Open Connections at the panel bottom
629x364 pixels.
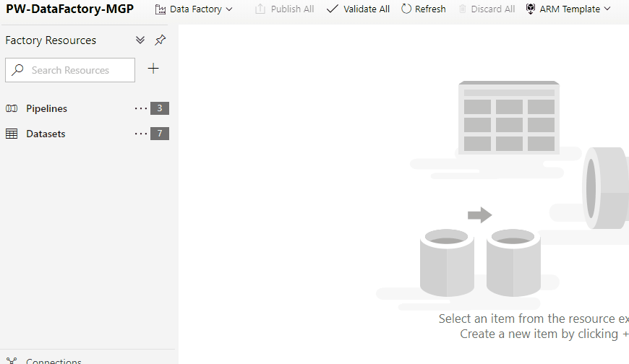[54, 360]
